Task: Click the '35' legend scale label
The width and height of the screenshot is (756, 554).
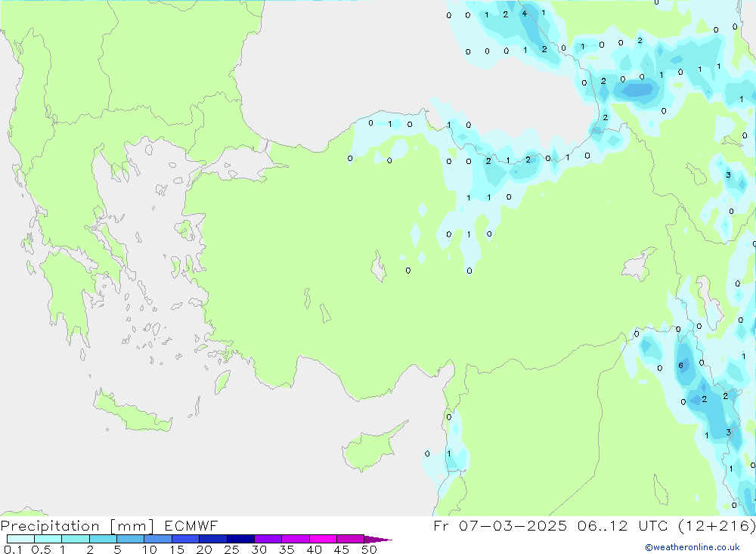Action: 287,549
